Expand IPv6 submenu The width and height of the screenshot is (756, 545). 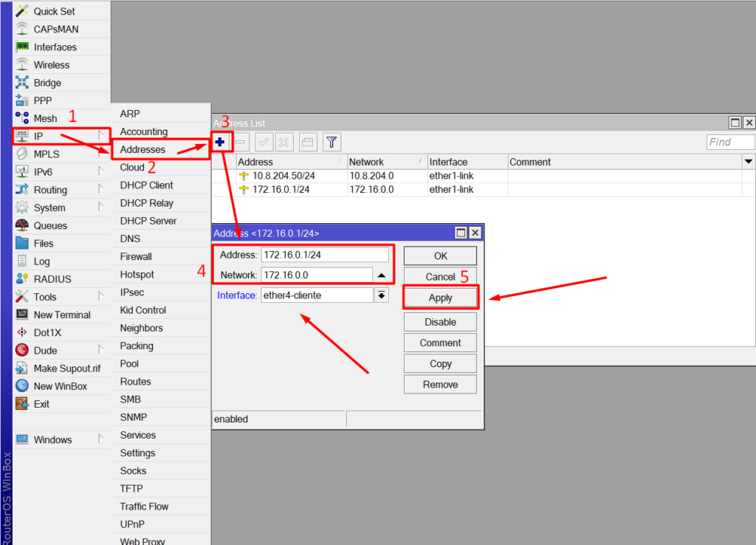tap(100, 171)
